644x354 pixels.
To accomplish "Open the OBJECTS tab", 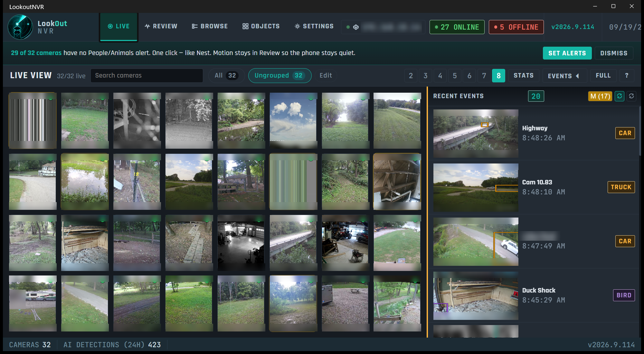I will pos(261,26).
